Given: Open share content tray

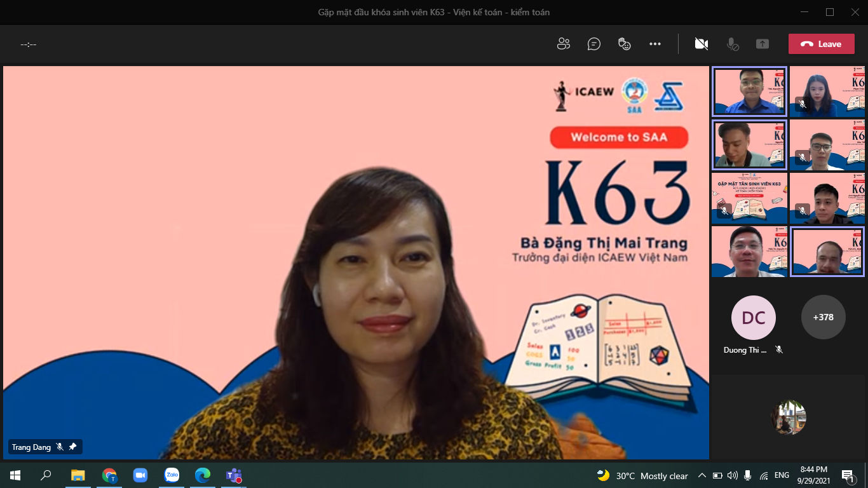Looking at the screenshot, I should [x=763, y=44].
